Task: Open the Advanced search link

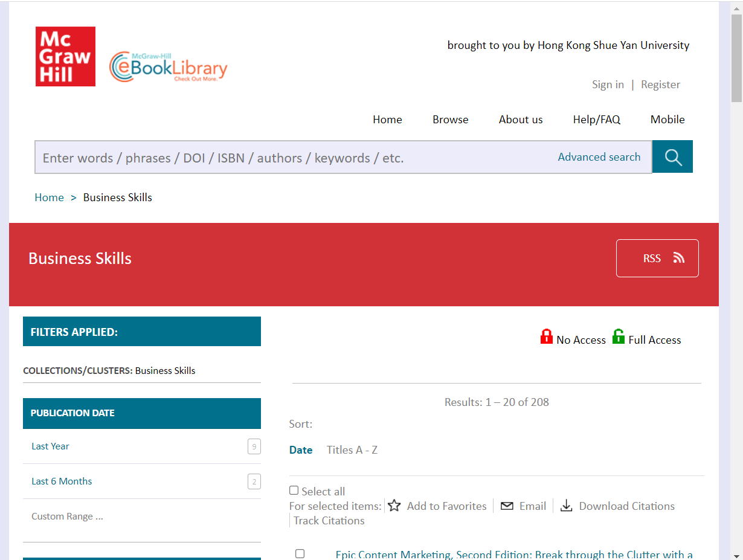Action: 599,157
